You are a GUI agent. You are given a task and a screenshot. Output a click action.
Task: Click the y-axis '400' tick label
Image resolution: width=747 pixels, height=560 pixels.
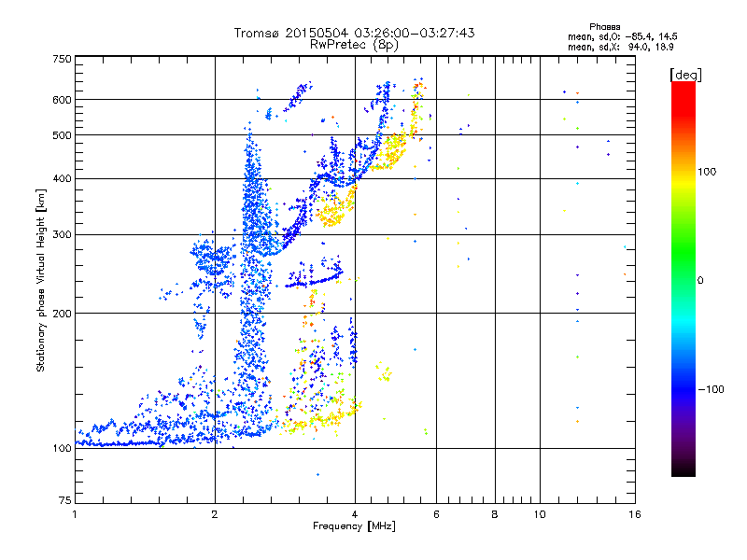click(62, 178)
